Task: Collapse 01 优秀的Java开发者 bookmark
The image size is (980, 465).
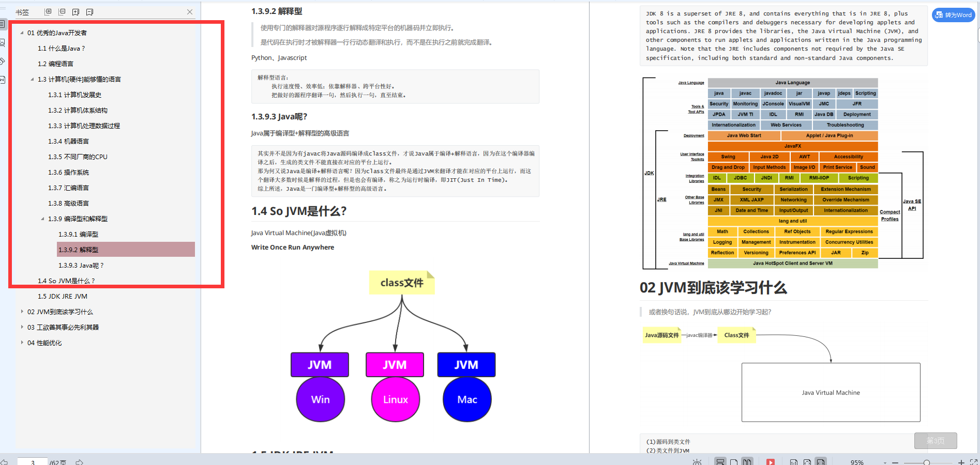Action: click(x=22, y=33)
